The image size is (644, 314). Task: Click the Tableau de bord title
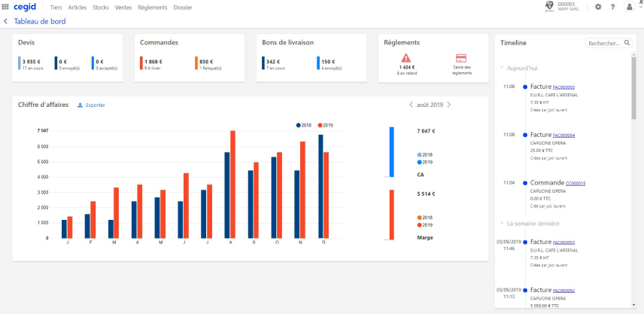click(x=40, y=21)
